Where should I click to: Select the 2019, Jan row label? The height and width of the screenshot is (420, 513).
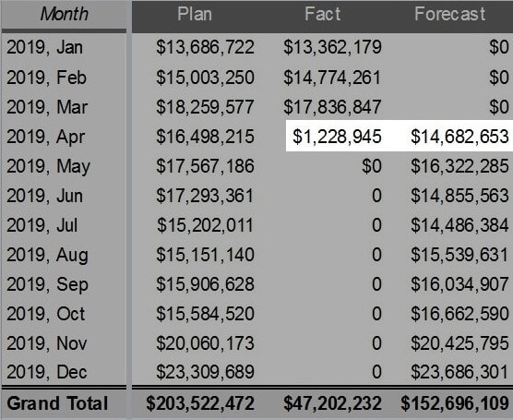[44, 47]
